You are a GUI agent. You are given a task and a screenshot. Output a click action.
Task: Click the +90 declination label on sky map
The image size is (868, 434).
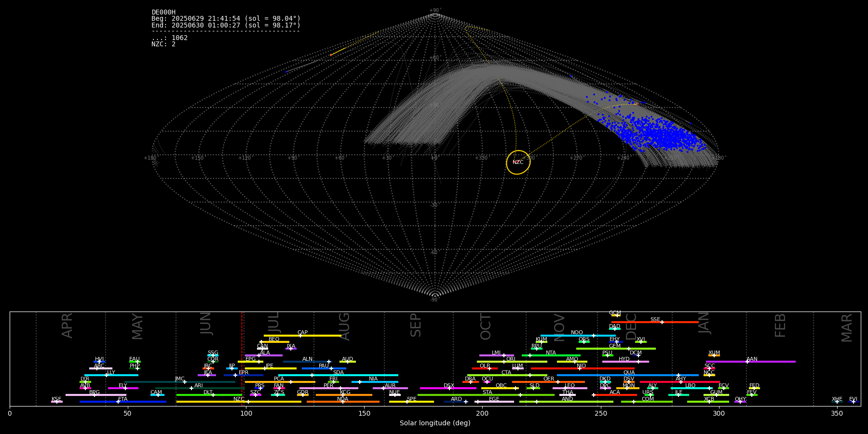(435, 10)
